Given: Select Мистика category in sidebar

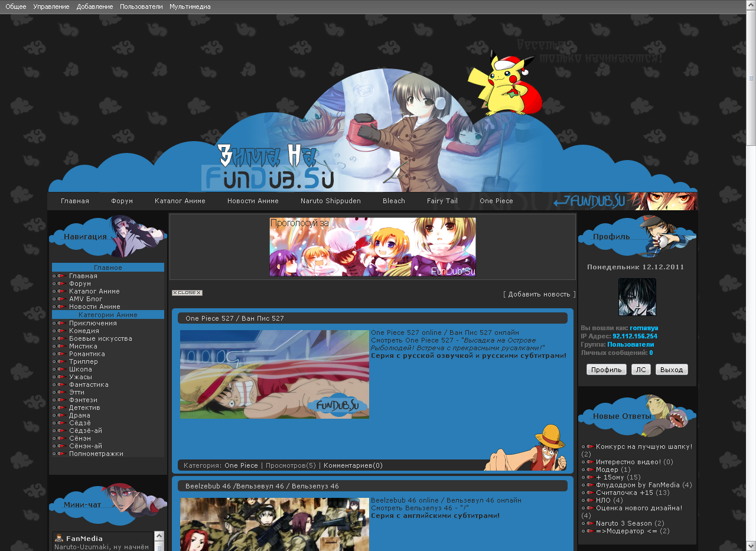Looking at the screenshot, I should [83, 346].
